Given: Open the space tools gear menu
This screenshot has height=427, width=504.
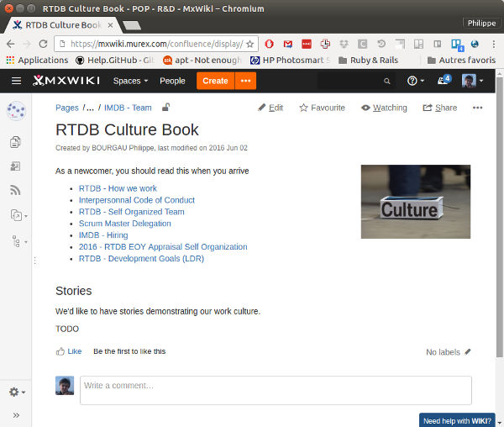Looking at the screenshot, I should point(17,392).
